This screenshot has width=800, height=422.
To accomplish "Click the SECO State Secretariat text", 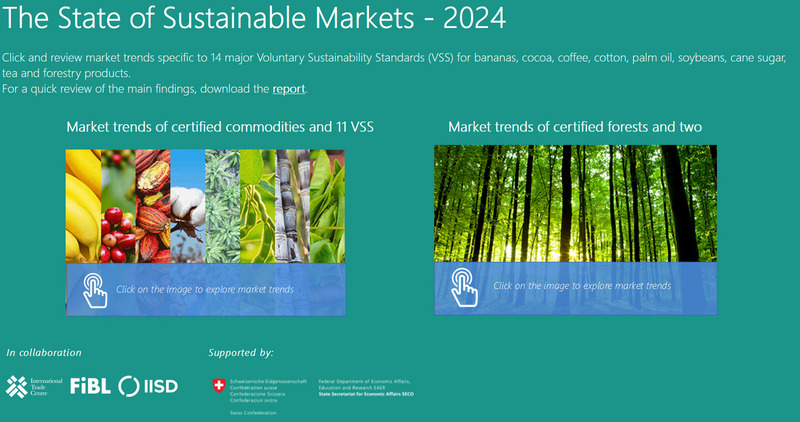I will (x=366, y=394).
